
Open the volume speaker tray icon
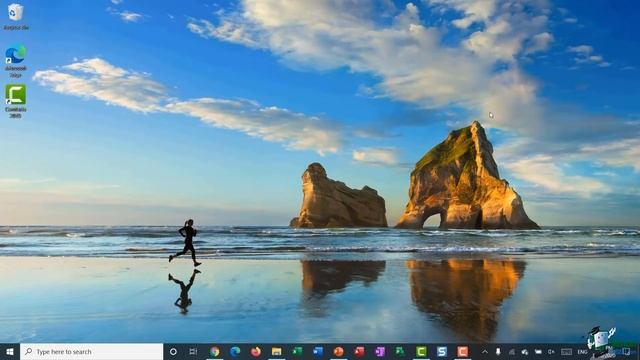tap(551, 351)
